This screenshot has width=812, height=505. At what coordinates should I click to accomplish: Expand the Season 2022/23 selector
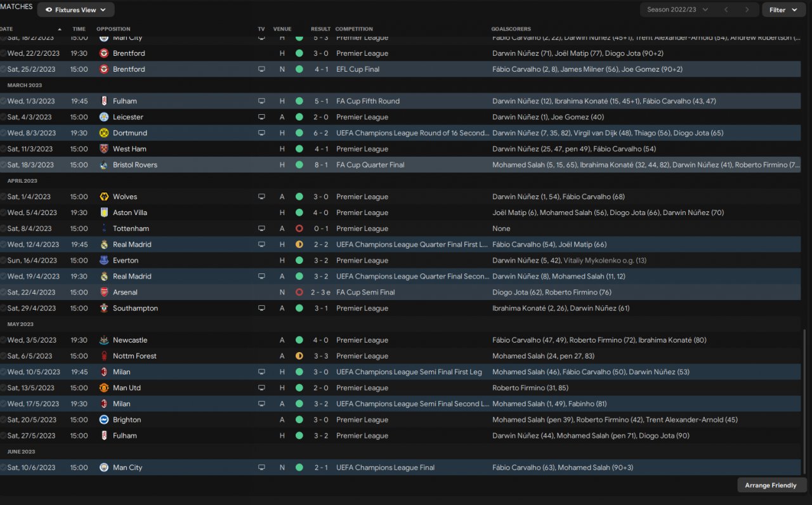pos(678,10)
